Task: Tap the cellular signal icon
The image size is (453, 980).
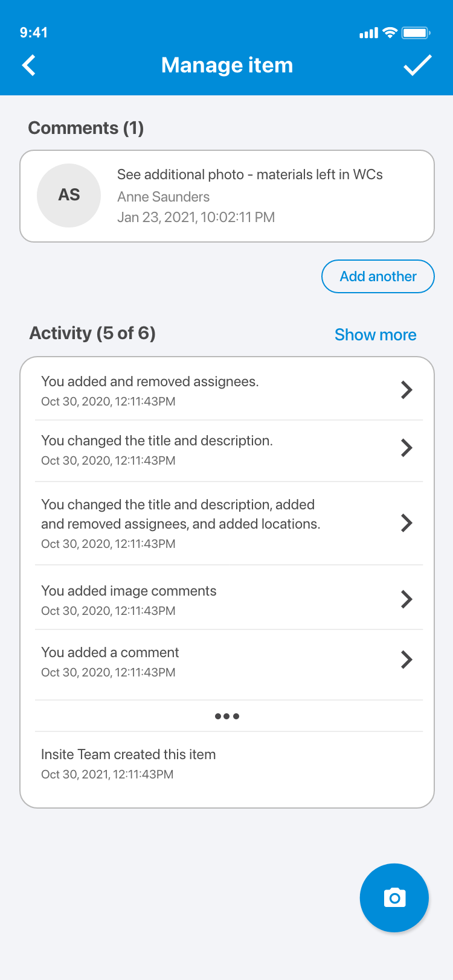Action: pyautogui.click(x=368, y=33)
